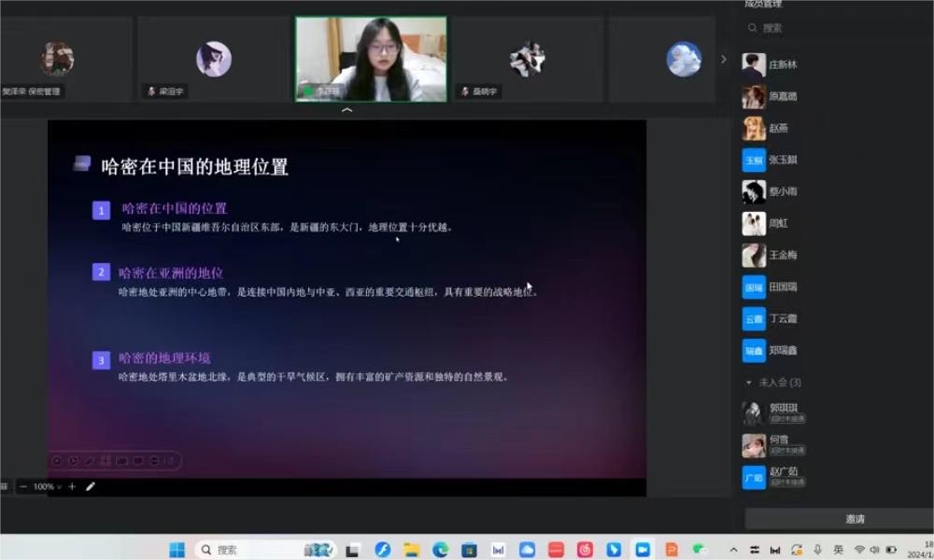Click the Windows Start button

[x=177, y=550]
